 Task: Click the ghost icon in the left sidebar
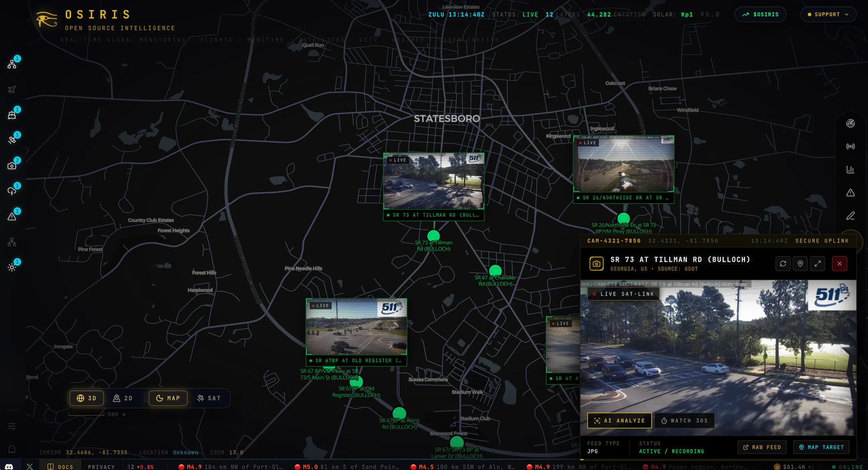(12, 449)
